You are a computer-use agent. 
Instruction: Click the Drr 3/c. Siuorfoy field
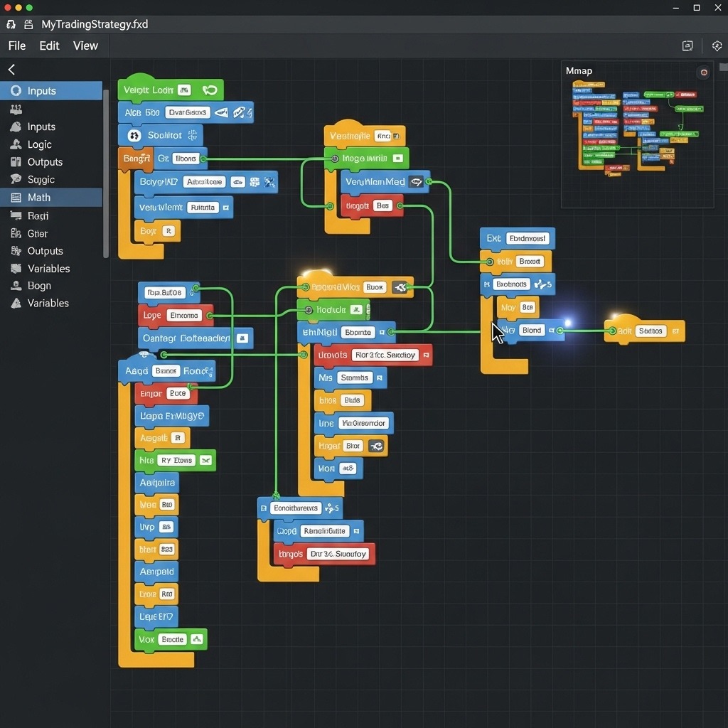pyautogui.click(x=338, y=554)
